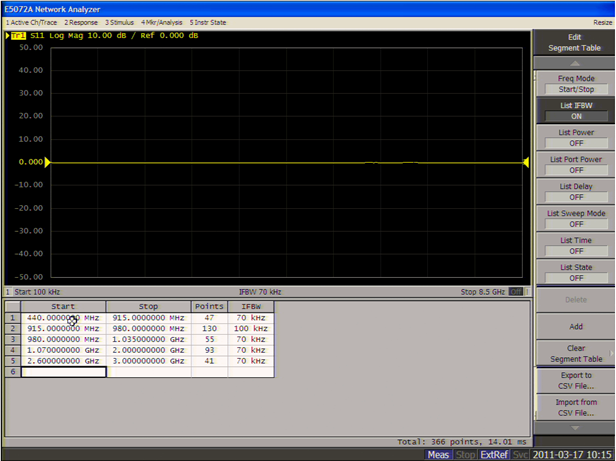616x461 pixels.
Task: Select segment row 5 header
Action: click(13, 361)
